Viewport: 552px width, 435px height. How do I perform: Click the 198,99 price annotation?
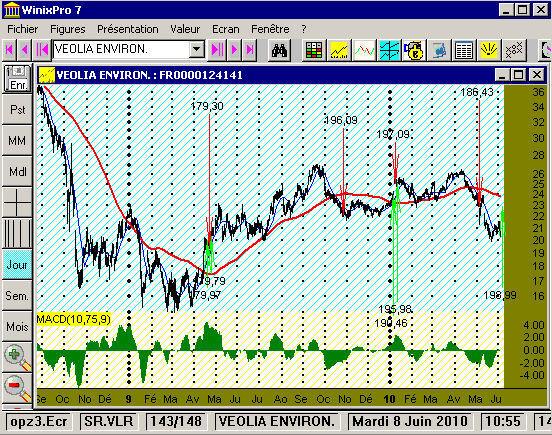pyautogui.click(x=500, y=295)
